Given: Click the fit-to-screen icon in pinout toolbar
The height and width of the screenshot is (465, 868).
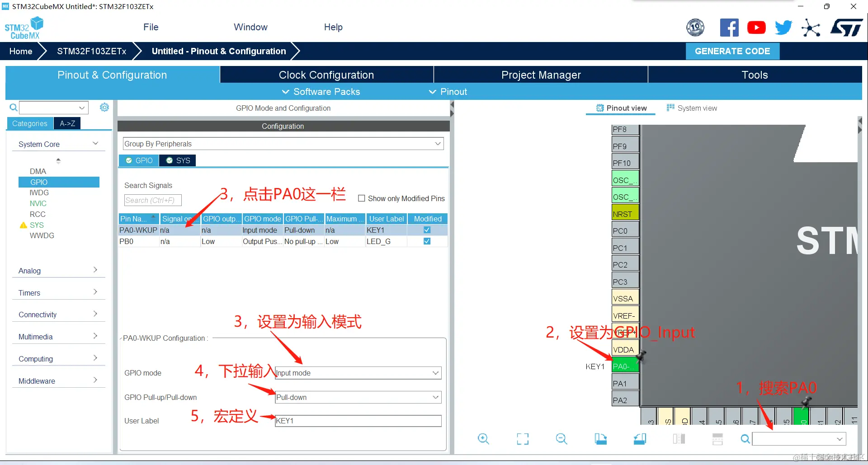Looking at the screenshot, I should coord(523,439).
